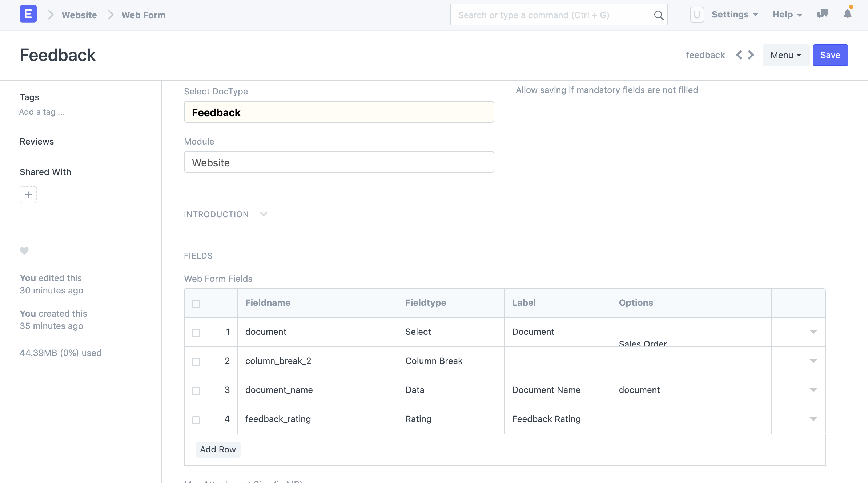Toggle the select-all fields header checkbox
This screenshot has width=868, height=483.
(x=196, y=304)
